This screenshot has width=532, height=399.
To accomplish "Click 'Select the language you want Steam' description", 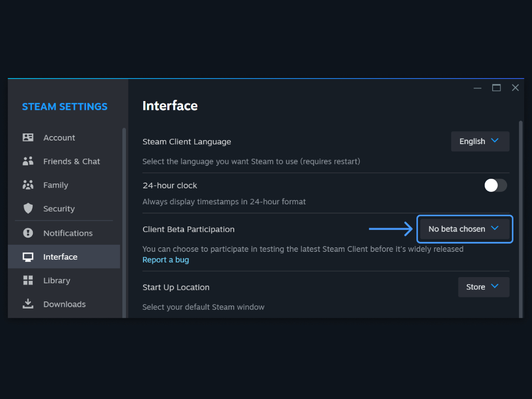I will click(251, 161).
